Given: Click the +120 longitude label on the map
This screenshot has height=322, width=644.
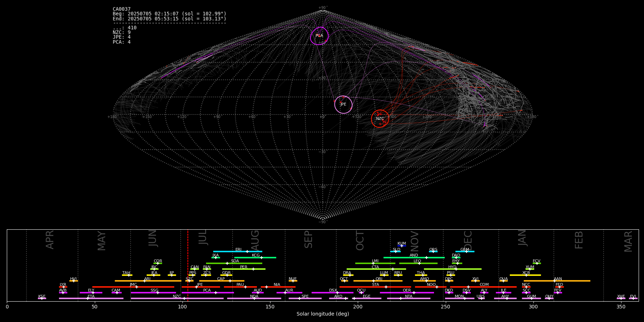Looking at the screenshot, I should [x=182, y=117].
